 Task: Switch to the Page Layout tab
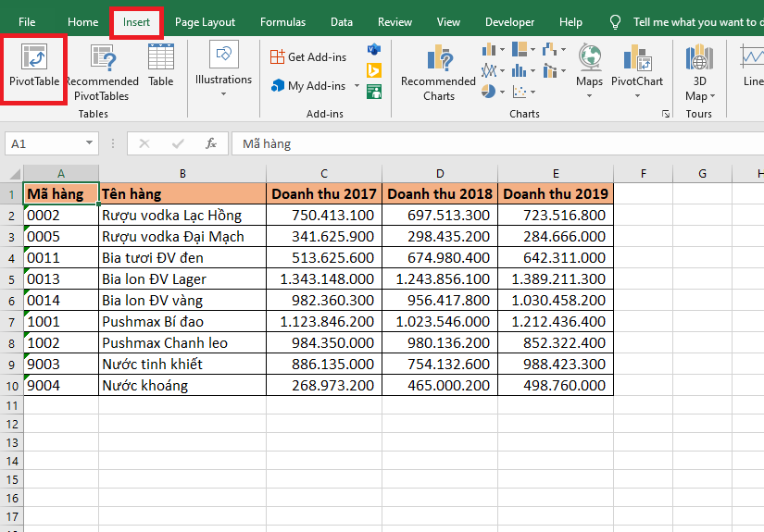[x=205, y=22]
